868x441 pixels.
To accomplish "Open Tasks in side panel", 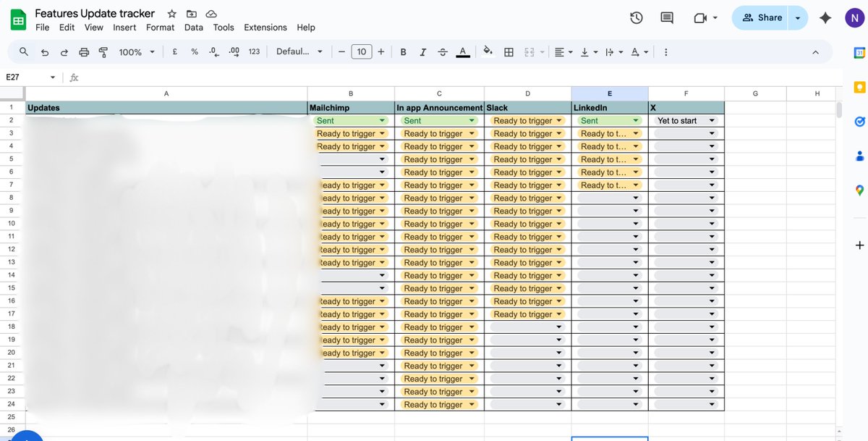I will (x=859, y=121).
